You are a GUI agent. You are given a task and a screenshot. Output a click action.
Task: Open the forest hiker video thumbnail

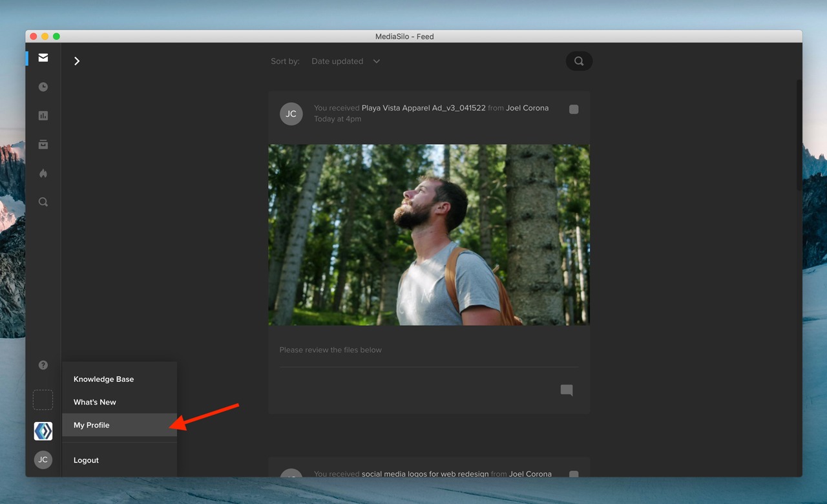(x=429, y=235)
